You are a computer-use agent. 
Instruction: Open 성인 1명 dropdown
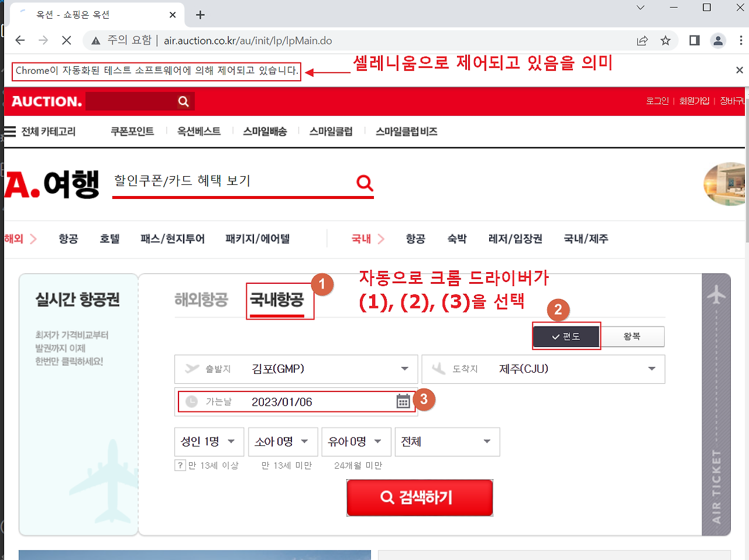click(209, 442)
